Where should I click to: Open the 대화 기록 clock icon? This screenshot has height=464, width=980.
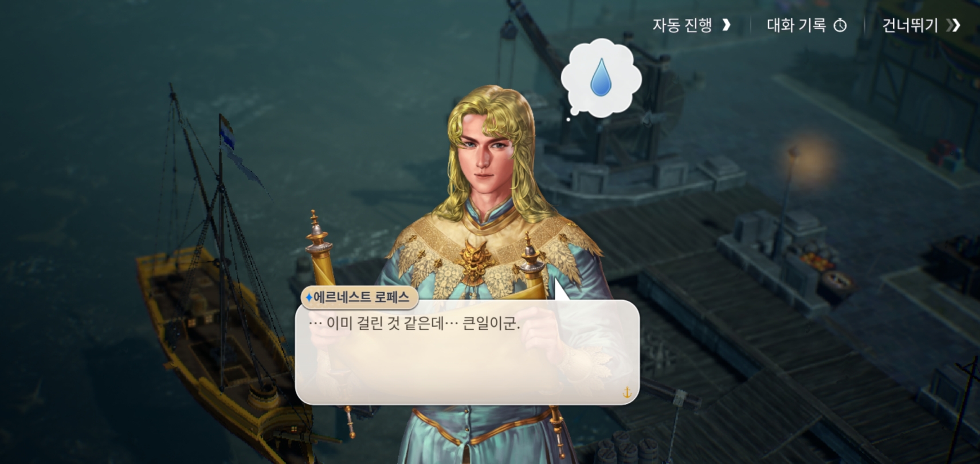click(840, 25)
